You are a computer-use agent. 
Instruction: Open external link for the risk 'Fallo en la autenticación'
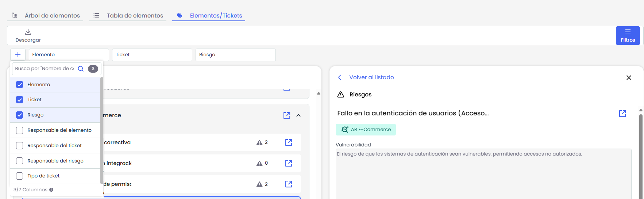coord(622,114)
